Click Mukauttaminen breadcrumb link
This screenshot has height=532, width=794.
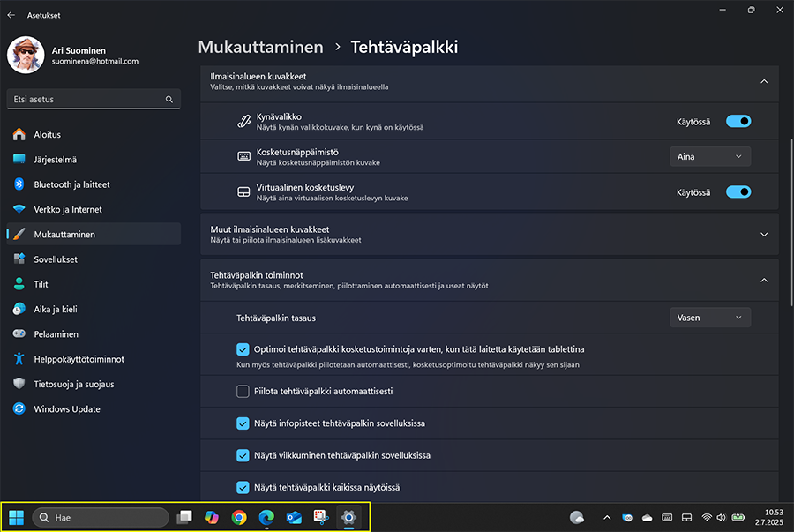[260, 47]
